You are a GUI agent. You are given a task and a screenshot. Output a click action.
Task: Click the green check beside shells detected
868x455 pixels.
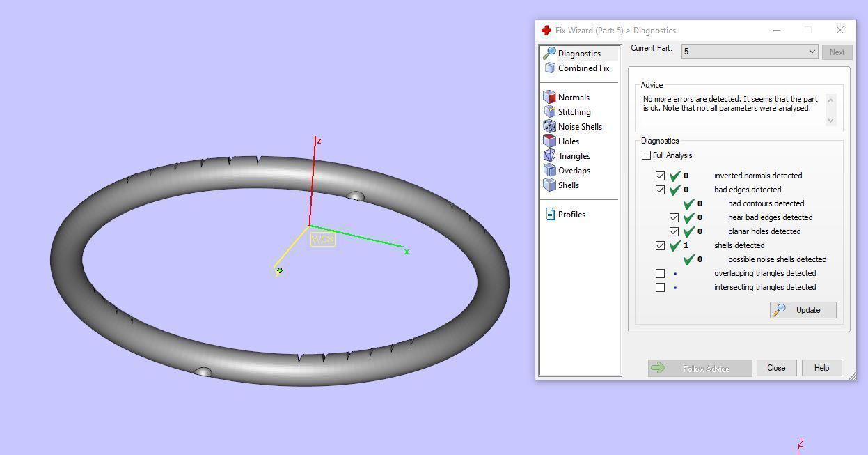click(674, 245)
